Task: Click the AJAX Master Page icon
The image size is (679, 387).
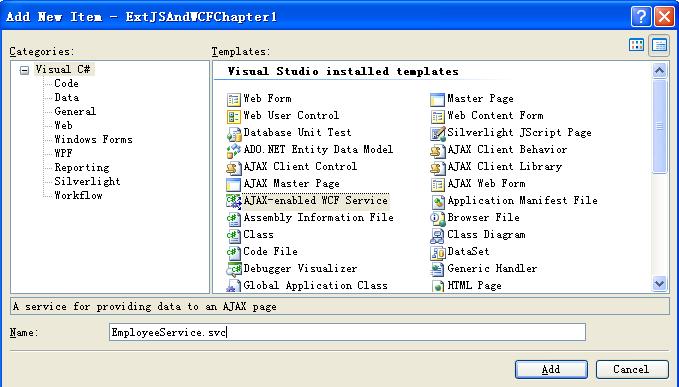Action: pos(234,184)
